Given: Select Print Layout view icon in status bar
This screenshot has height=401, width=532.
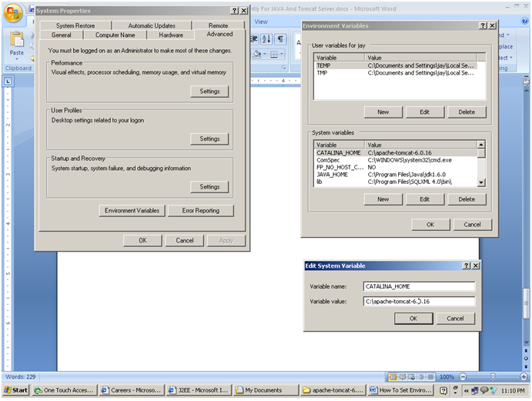Looking at the screenshot, I should click(x=393, y=377).
